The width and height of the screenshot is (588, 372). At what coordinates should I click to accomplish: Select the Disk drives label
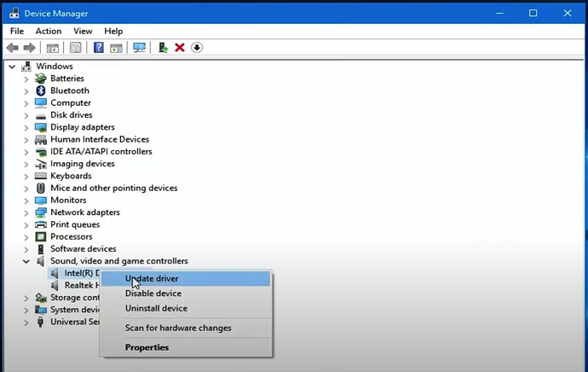pos(72,115)
